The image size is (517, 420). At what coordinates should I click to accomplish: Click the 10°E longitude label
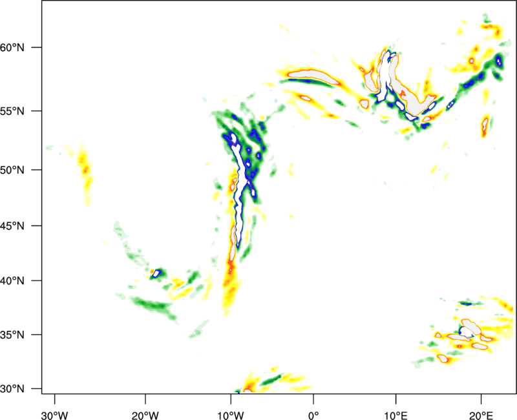[396, 415]
